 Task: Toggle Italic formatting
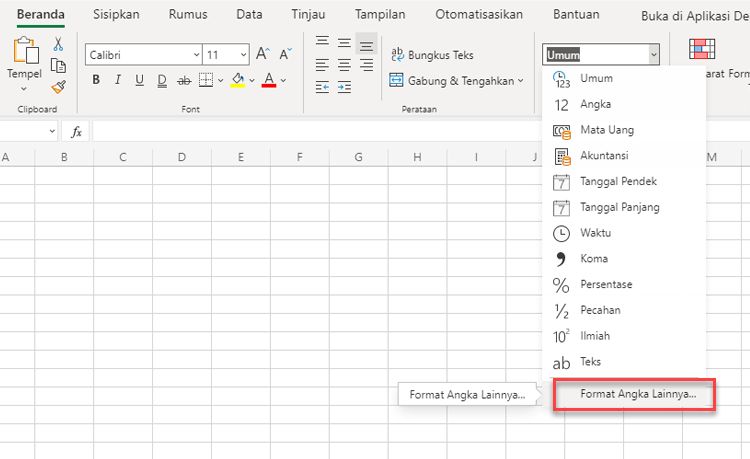[x=118, y=80]
